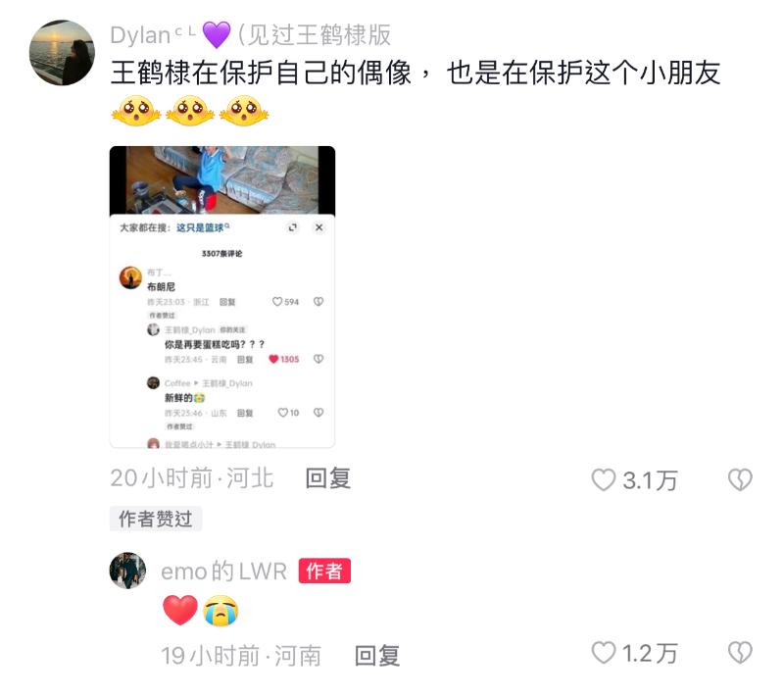The height and width of the screenshot is (697, 784).
Task: Click expand icon inside the embedded screenshot
Action: (292, 227)
